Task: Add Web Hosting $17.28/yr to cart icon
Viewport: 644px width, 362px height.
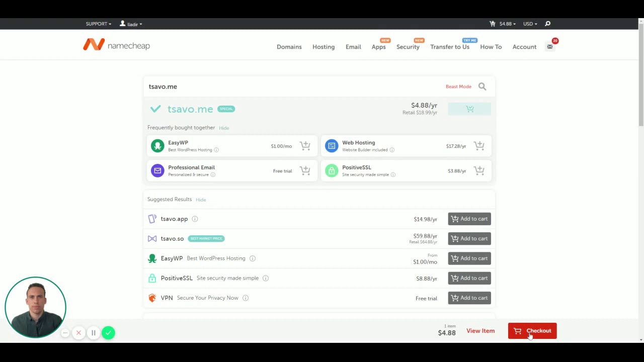Action: coord(479,146)
